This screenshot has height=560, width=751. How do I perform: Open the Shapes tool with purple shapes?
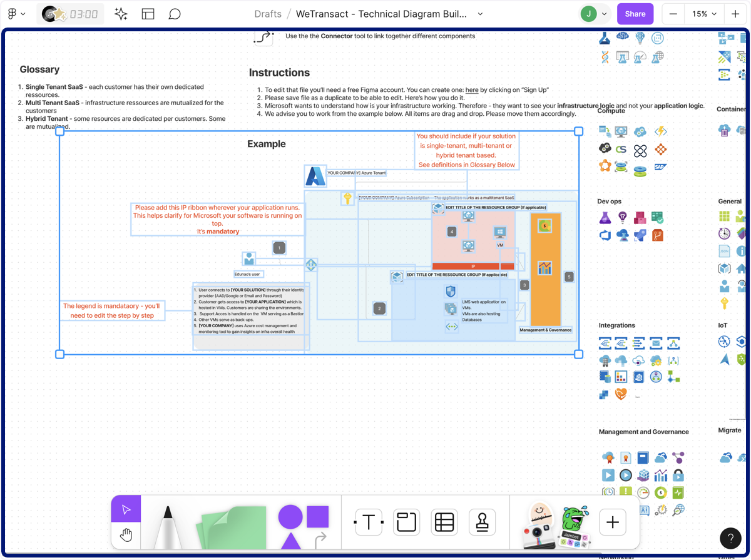point(303,526)
